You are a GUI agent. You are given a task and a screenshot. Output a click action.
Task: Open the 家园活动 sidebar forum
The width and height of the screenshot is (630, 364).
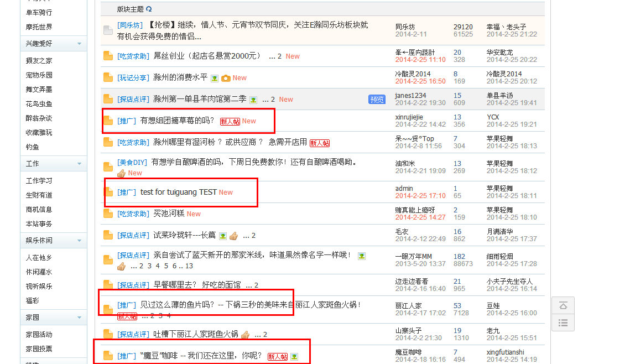(x=39, y=335)
